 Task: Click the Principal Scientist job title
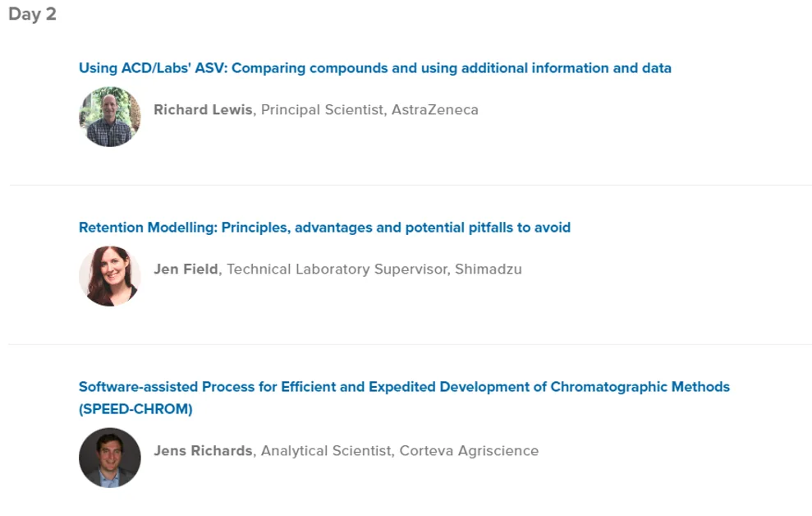point(322,110)
